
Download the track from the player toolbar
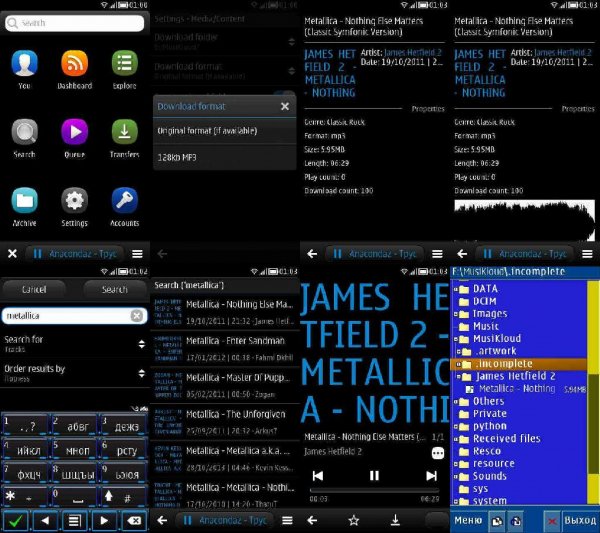pos(395,520)
